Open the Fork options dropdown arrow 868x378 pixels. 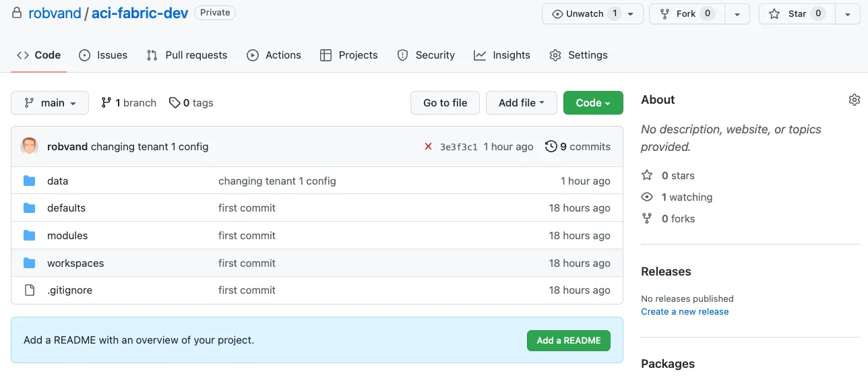pyautogui.click(x=737, y=13)
